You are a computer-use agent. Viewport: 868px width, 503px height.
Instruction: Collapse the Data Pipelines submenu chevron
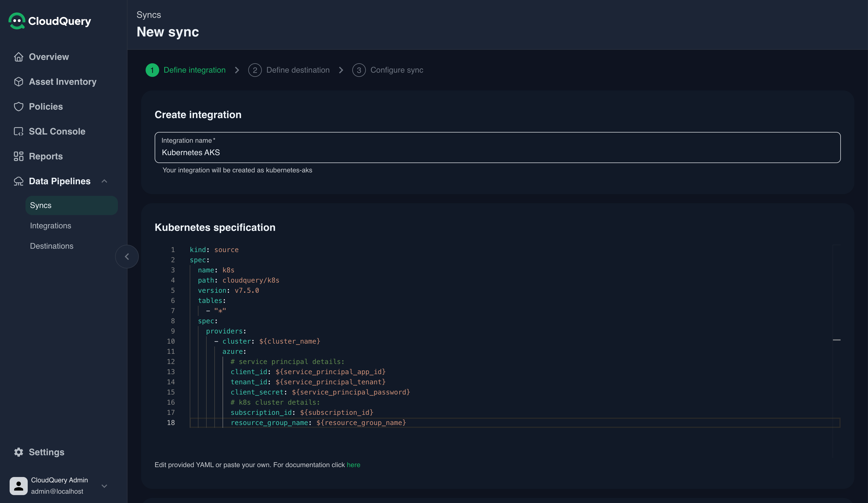[104, 181]
